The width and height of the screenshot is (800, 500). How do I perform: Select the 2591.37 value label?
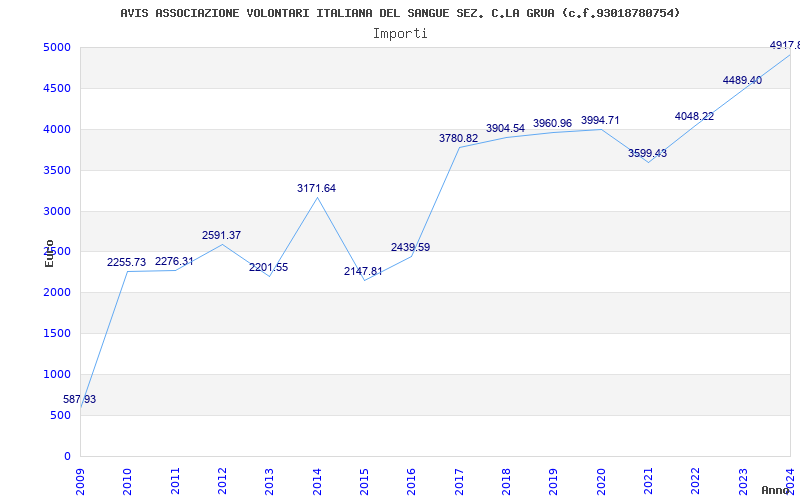[221, 235]
